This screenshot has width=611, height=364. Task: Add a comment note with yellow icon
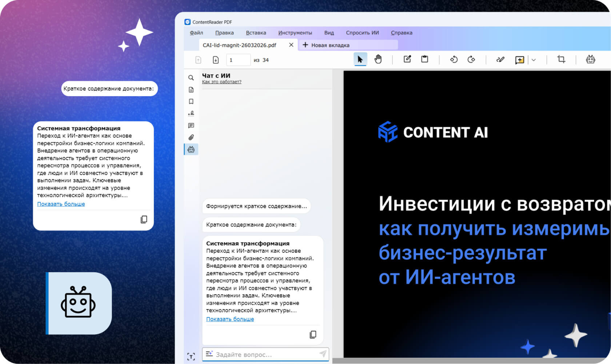520,60
